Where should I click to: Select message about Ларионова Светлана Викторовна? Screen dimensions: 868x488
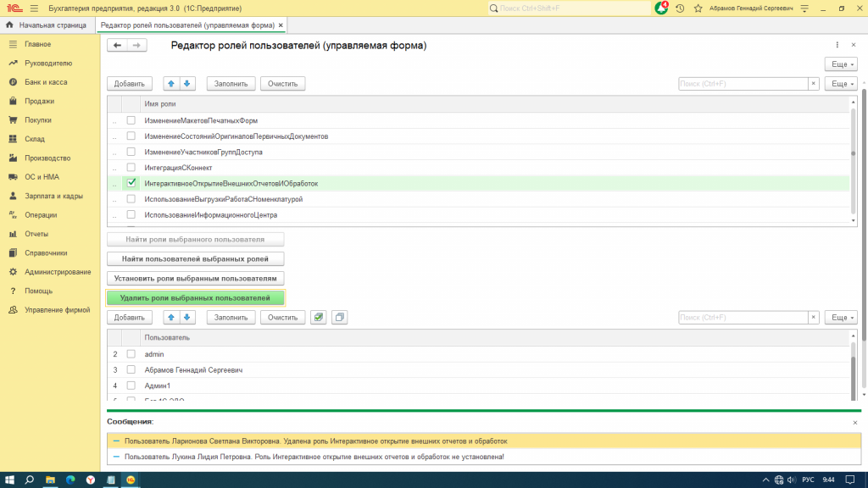pos(484,441)
